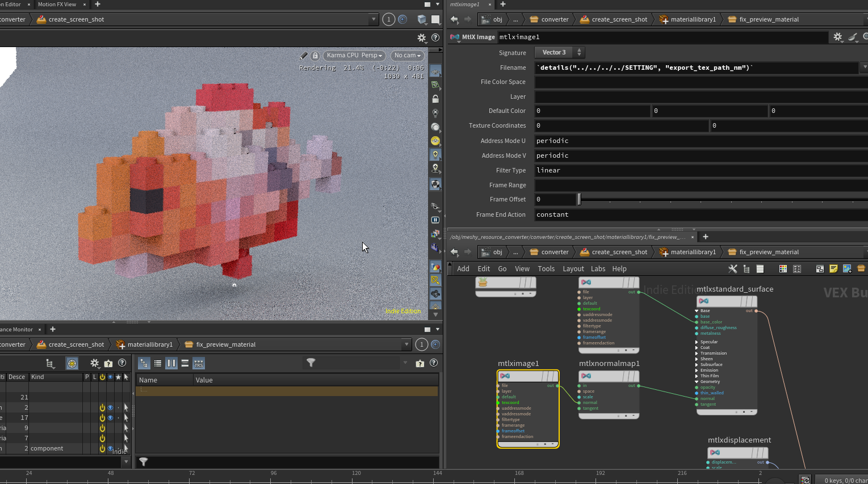This screenshot has height=484, width=868.
Task: Expand Transmission group on mtlxstandard_surface
Action: (697, 353)
